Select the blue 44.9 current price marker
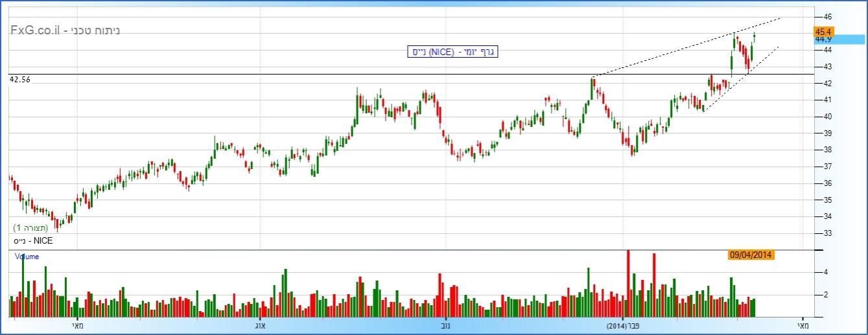This screenshot has height=335, width=868. click(839, 40)
